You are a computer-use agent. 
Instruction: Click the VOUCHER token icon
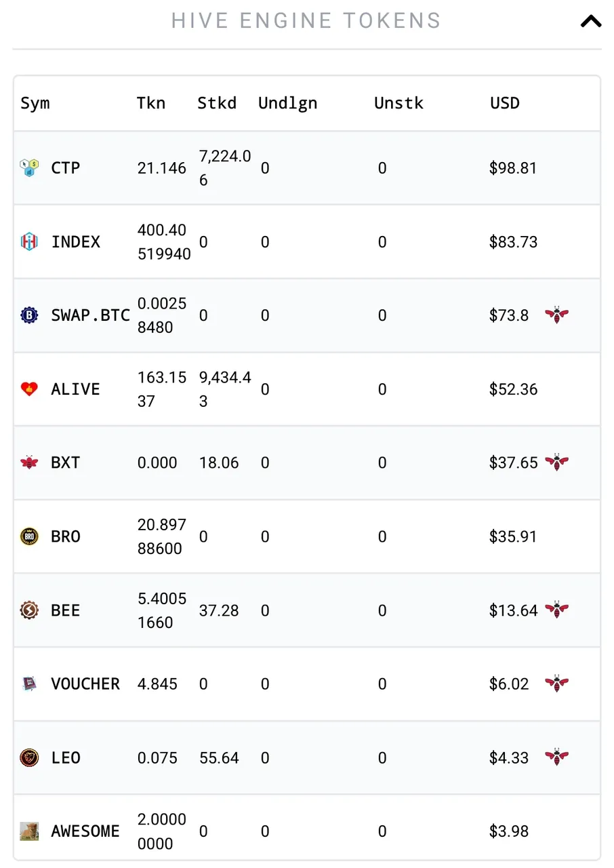[x=29, y=684]
